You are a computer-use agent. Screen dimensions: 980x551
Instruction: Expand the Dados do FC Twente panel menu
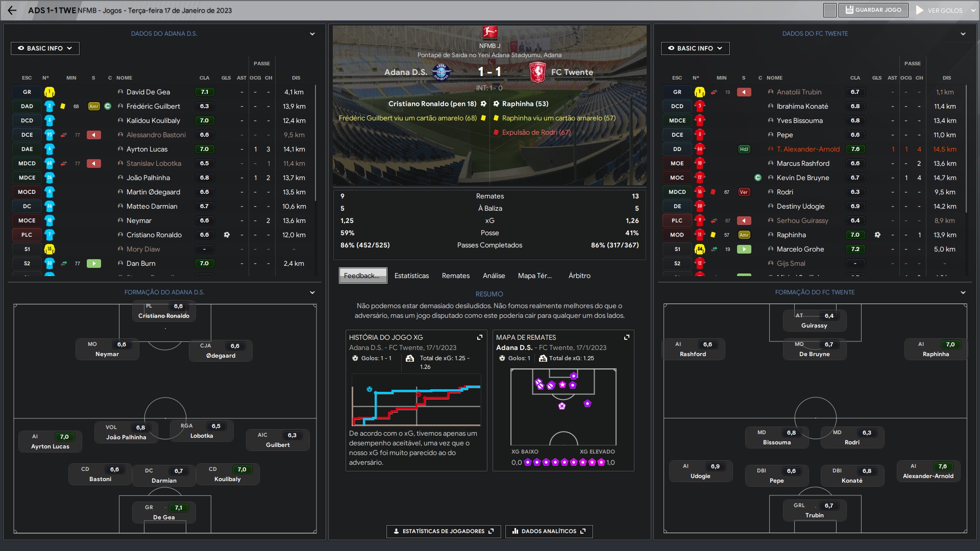pos(963,34)
